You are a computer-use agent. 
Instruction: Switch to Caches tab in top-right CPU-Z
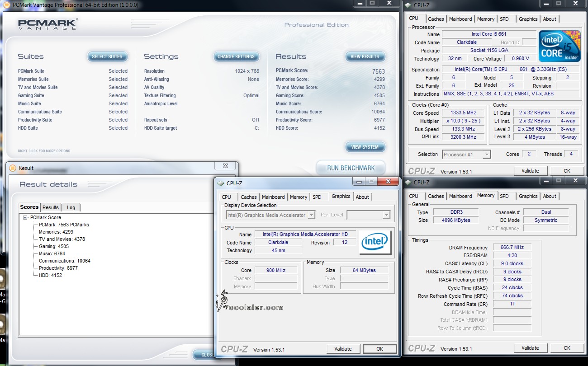[x=436, y=19]
